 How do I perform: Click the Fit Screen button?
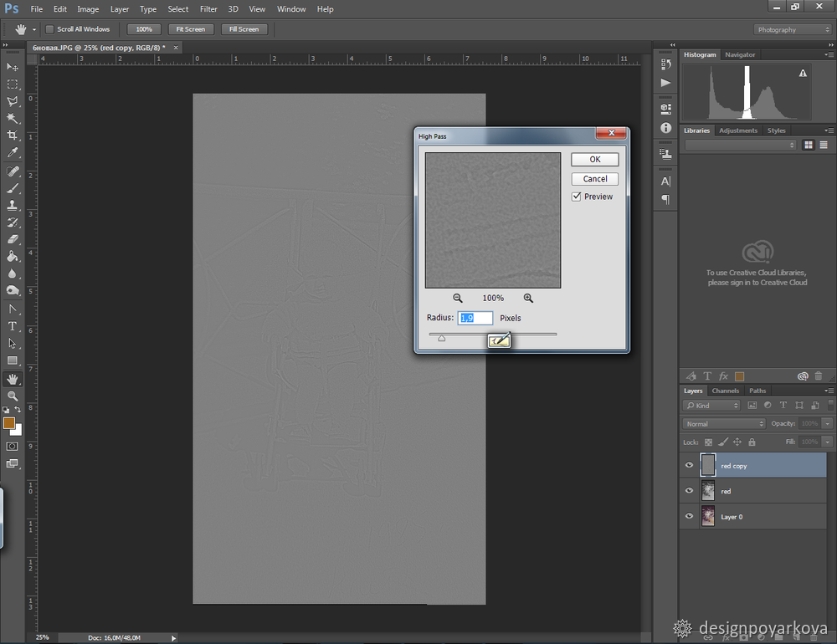click(191, 29)
